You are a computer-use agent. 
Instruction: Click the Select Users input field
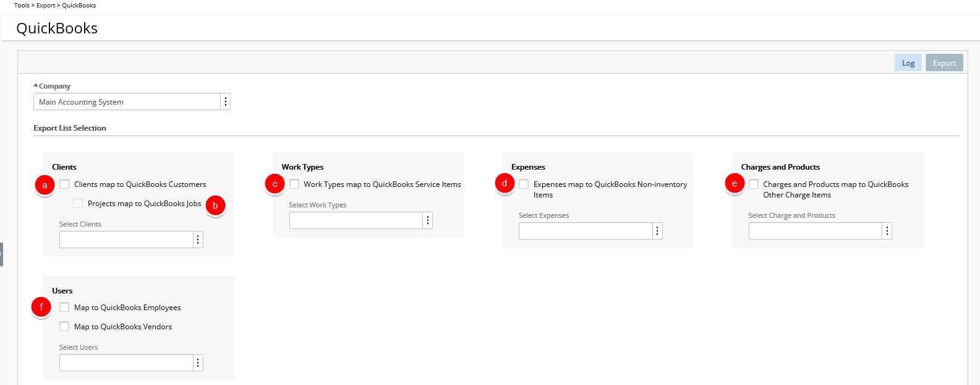click(126, 363)
